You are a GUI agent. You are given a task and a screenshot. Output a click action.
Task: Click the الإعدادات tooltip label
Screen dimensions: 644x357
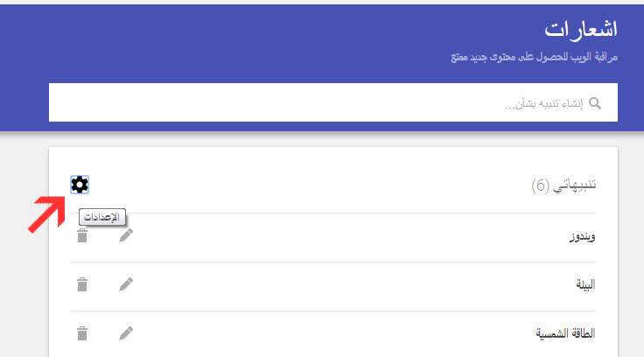click(x=102, y=216)
